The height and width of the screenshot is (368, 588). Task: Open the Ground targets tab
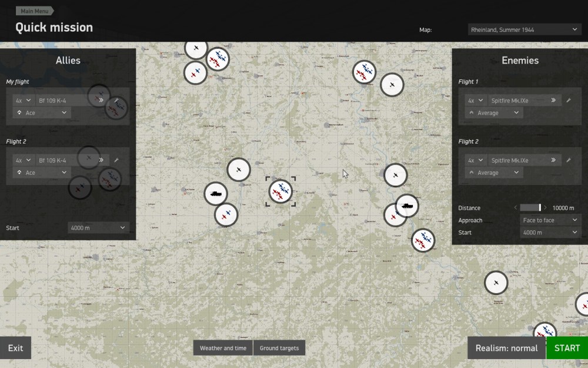point(279,348)
